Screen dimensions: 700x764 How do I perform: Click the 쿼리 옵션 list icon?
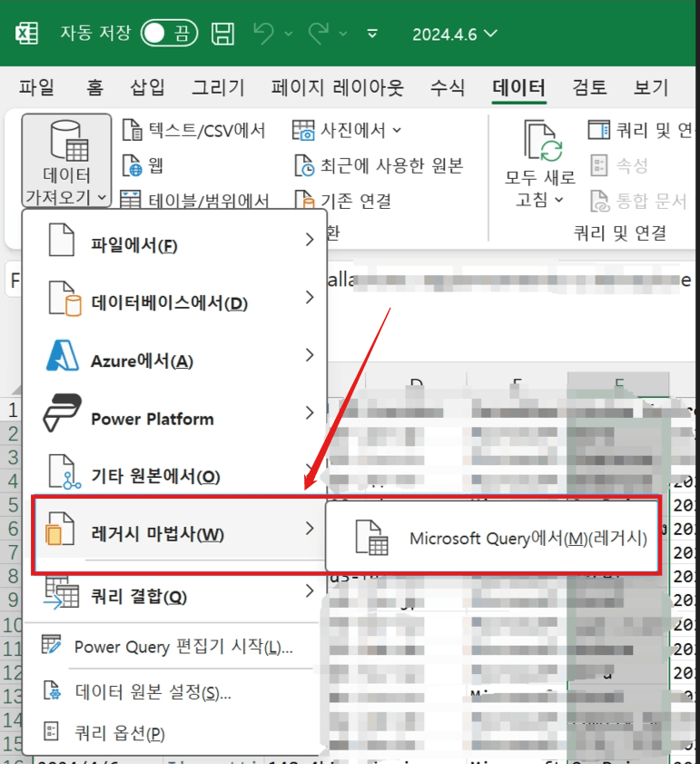point(51,731)
